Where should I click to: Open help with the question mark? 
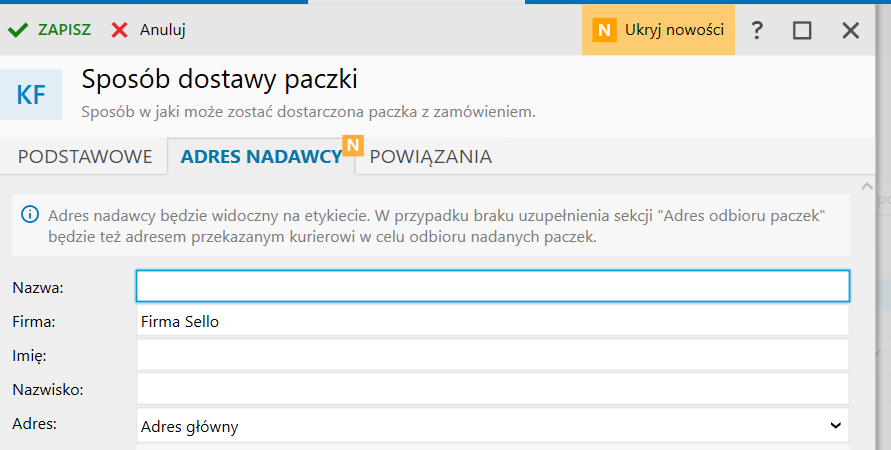pos(757,30)
